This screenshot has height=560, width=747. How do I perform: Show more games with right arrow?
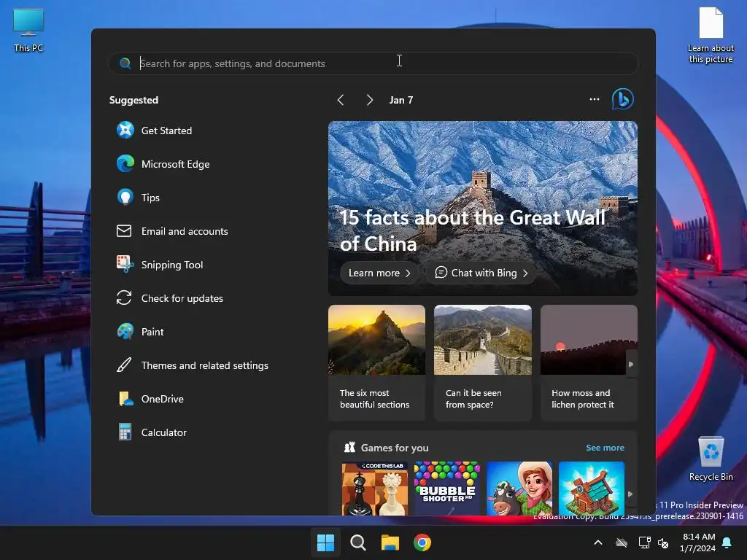click(x=630, y=494)
